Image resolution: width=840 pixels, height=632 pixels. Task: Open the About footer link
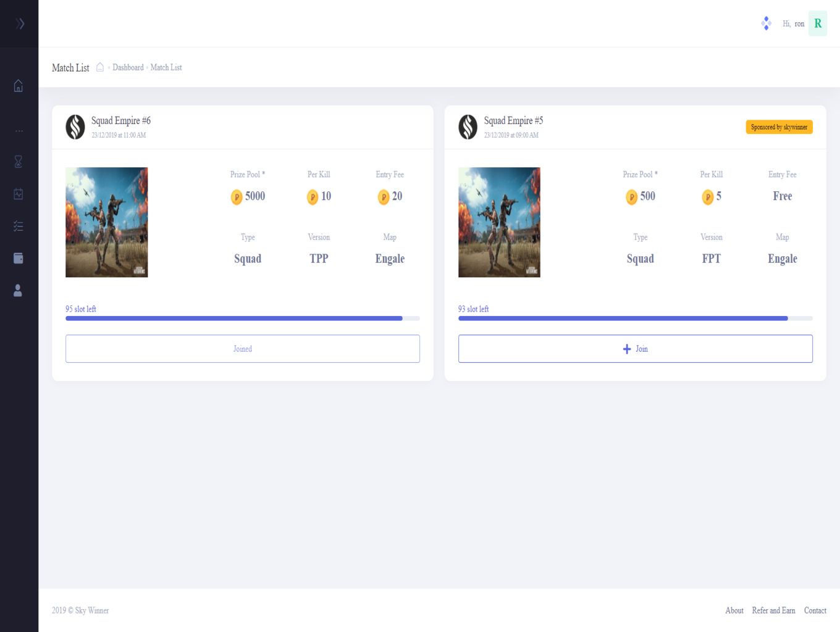click(x=734, y=610)
